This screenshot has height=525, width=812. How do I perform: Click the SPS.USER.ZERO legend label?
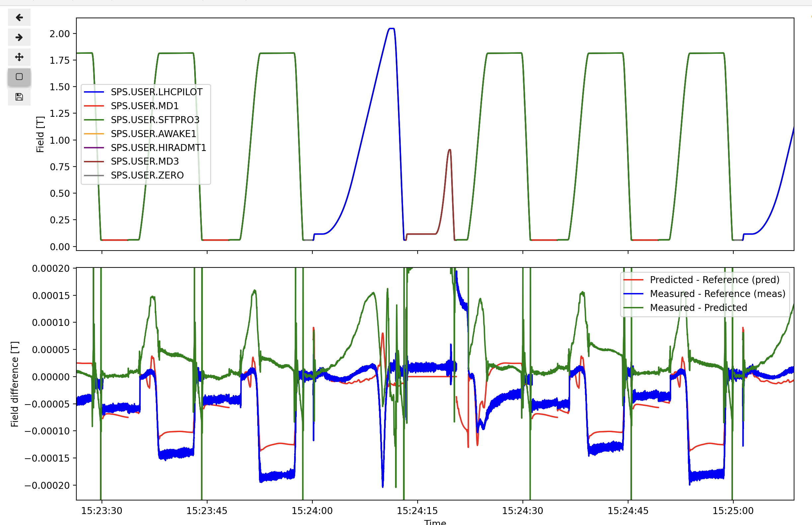click(147, 175)
